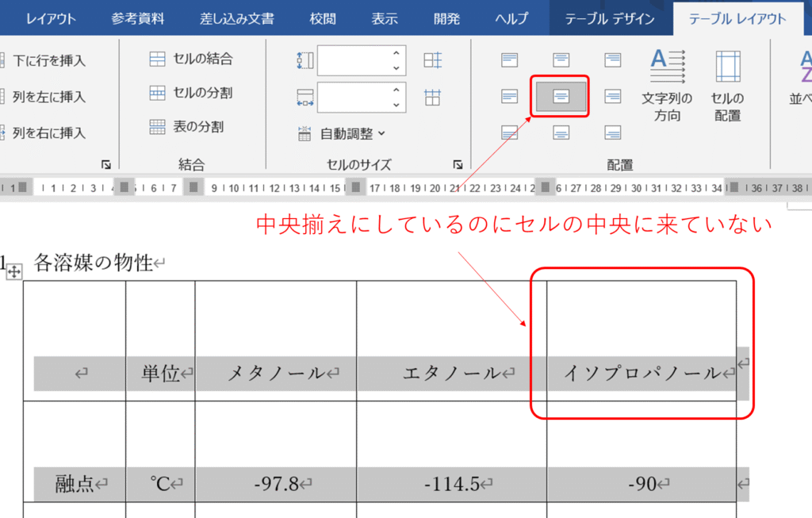Open Cell Margins (セルの配置) settings
812x518 pixels.
point(727,86)
